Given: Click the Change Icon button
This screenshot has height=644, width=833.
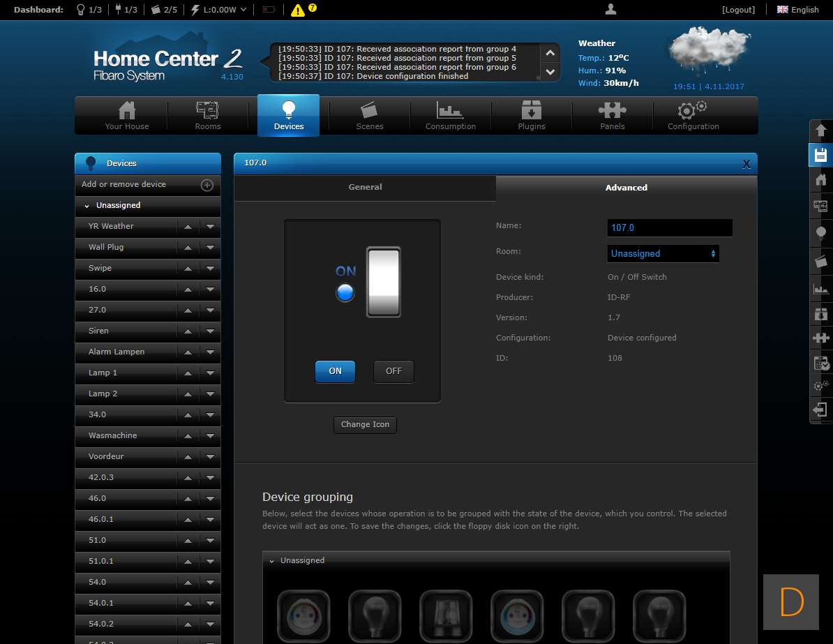Looking at the screenshot, I should coord(365,424).
